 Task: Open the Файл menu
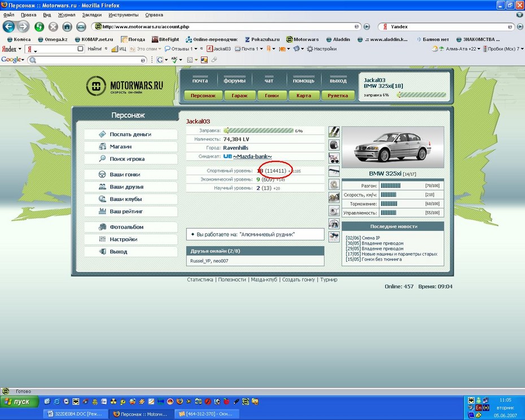click(8, 15)
